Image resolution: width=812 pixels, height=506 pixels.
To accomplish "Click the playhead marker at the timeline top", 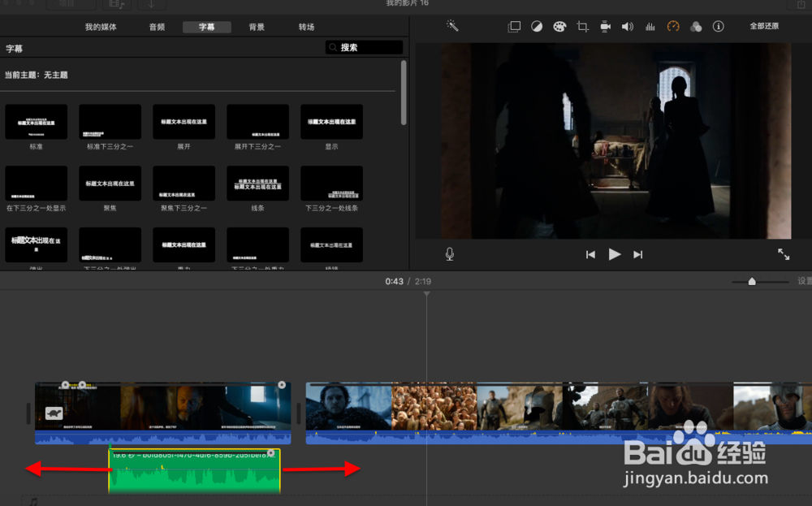I will (427, 294).
